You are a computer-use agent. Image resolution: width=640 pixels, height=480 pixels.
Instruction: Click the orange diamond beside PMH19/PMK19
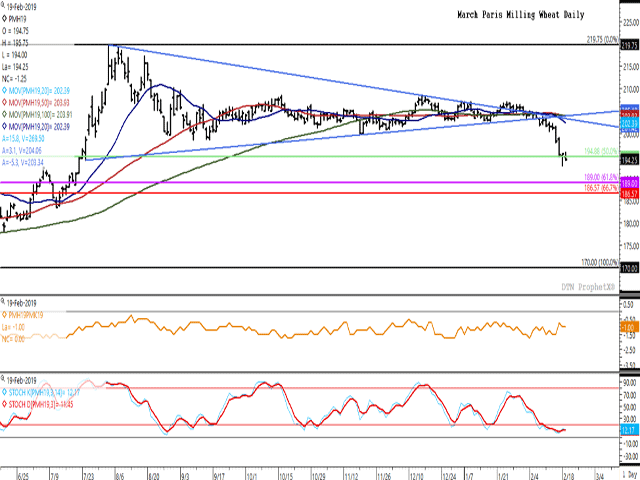pos(4,315)
